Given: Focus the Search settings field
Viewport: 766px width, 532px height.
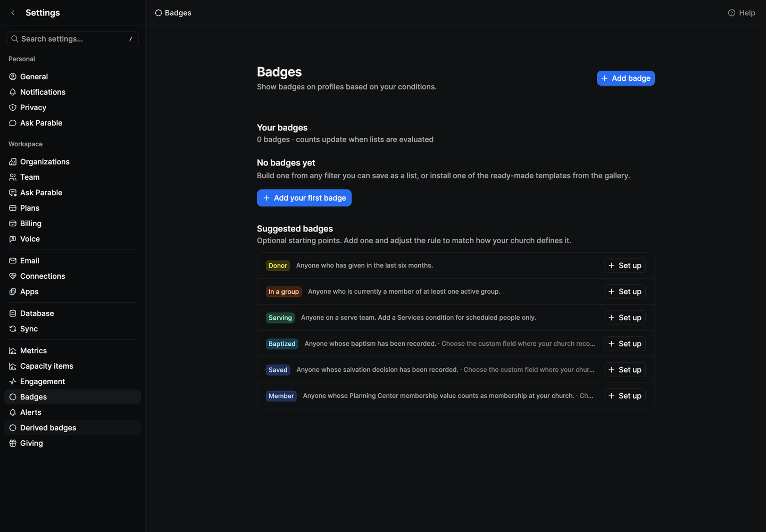Looking at the screenshot, I should [x=72, y=39].
